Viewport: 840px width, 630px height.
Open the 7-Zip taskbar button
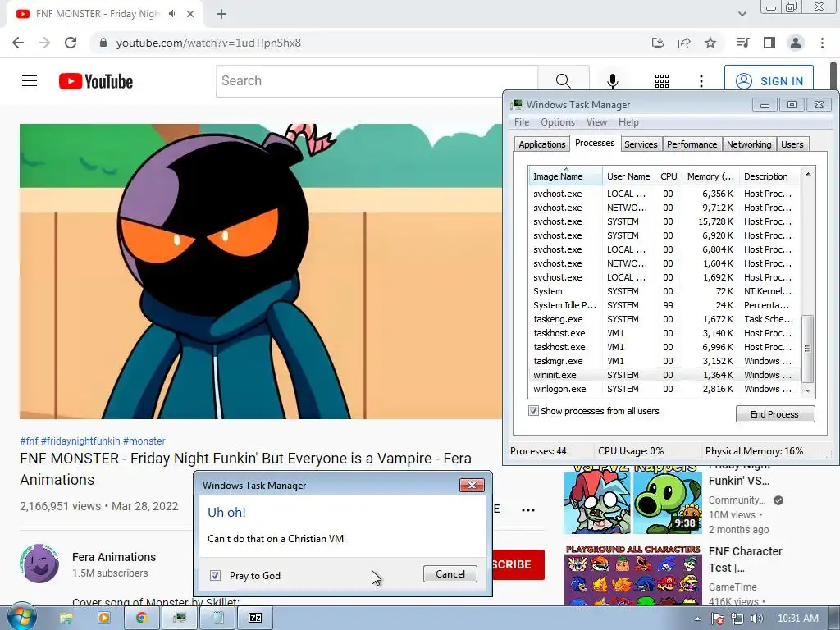tap(256, 619)
